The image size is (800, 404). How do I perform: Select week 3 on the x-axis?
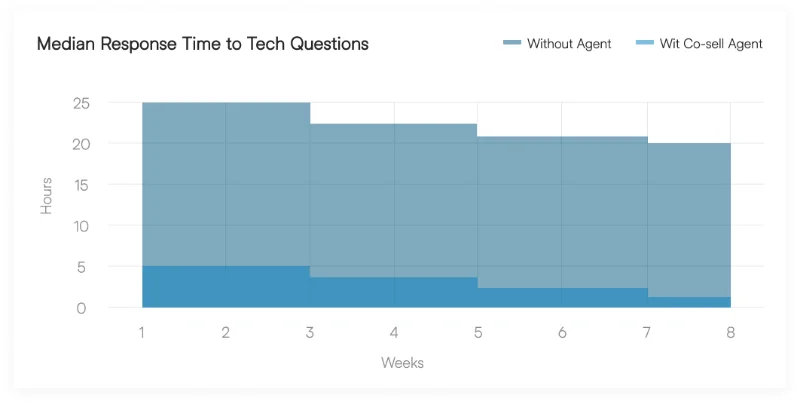point(310,332)
